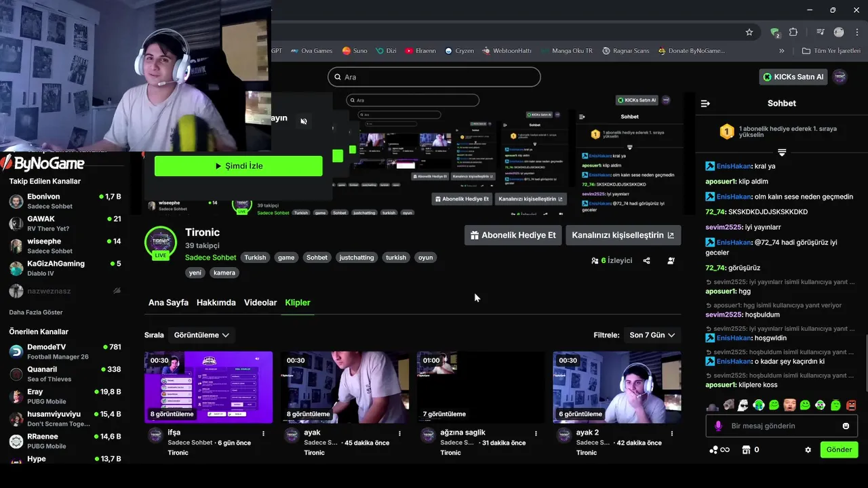Open the kamera tag
868x488 pixels.
tap(224, 273)
